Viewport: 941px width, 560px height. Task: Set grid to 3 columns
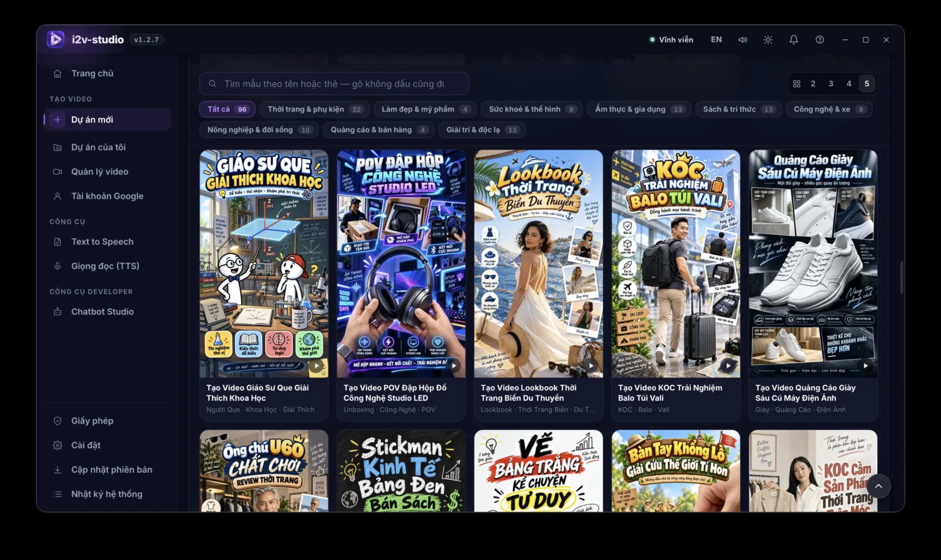pos(831,84)
